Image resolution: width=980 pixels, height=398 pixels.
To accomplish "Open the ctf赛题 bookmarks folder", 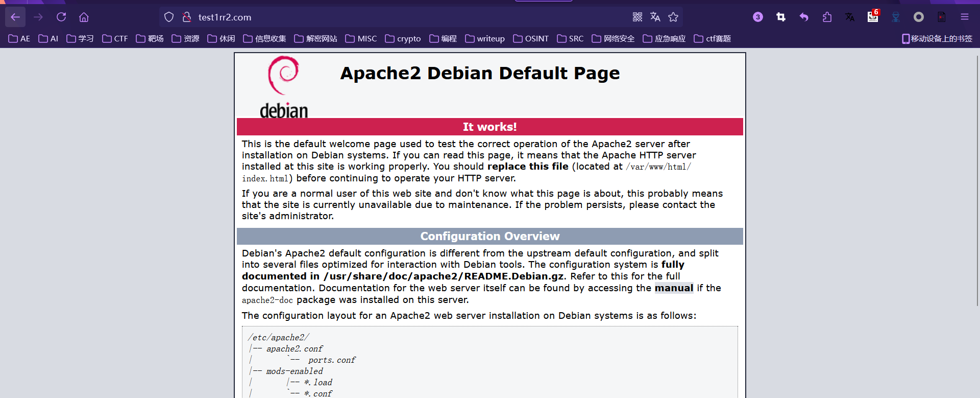I will 712,39.
